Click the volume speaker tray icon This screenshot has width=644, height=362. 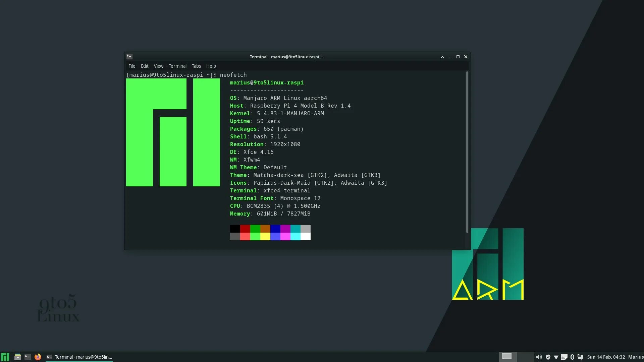coord(539,357)
